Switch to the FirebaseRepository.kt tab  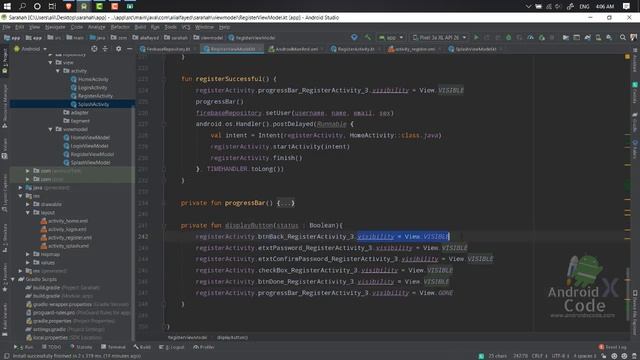[168, 49]
